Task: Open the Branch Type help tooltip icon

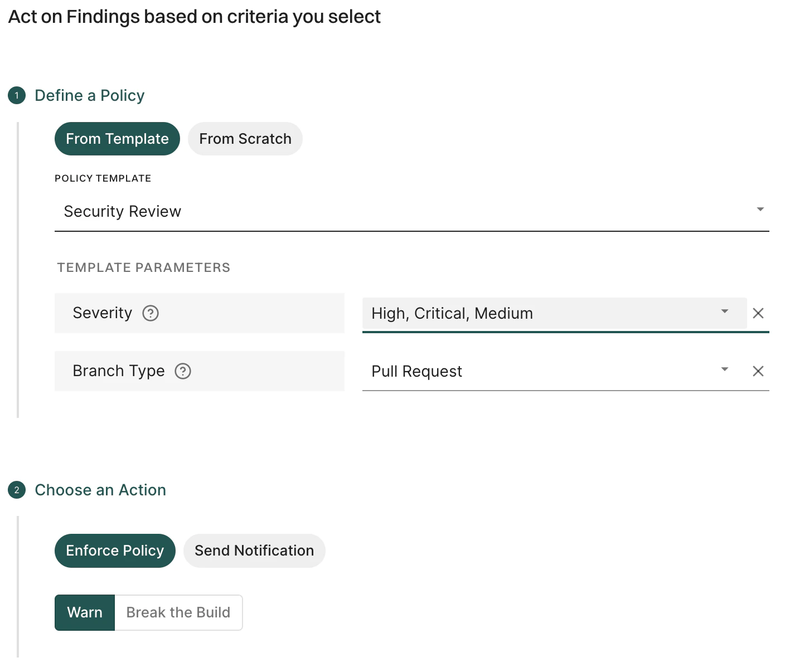Action: [x=183, y=371]
